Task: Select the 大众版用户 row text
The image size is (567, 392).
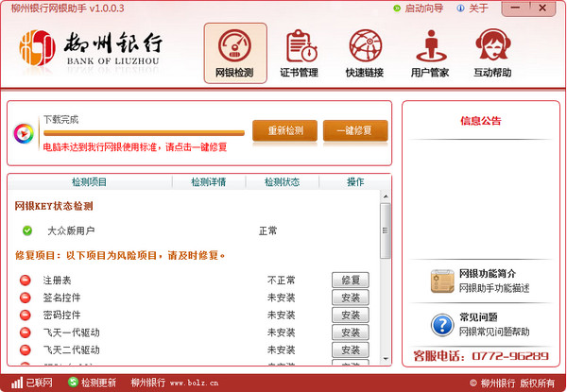Action: (x=71, y=230)
